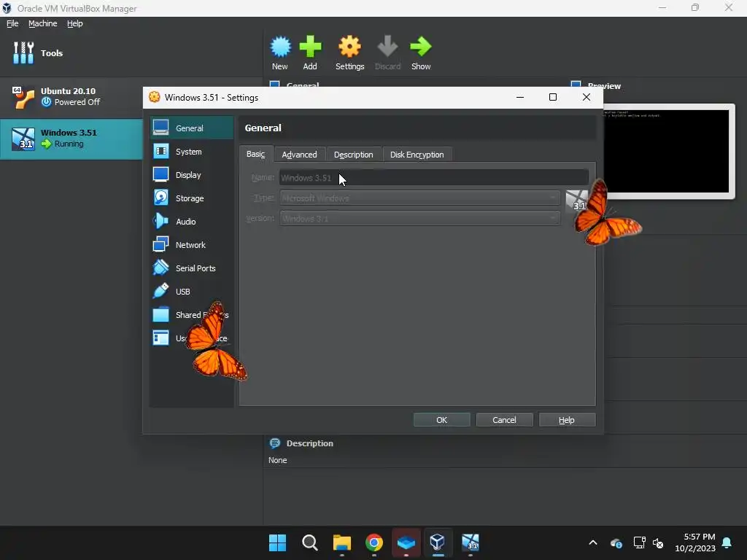The image size is (747, 560).
Task: Open the General settings category
Action: [192, 128]
